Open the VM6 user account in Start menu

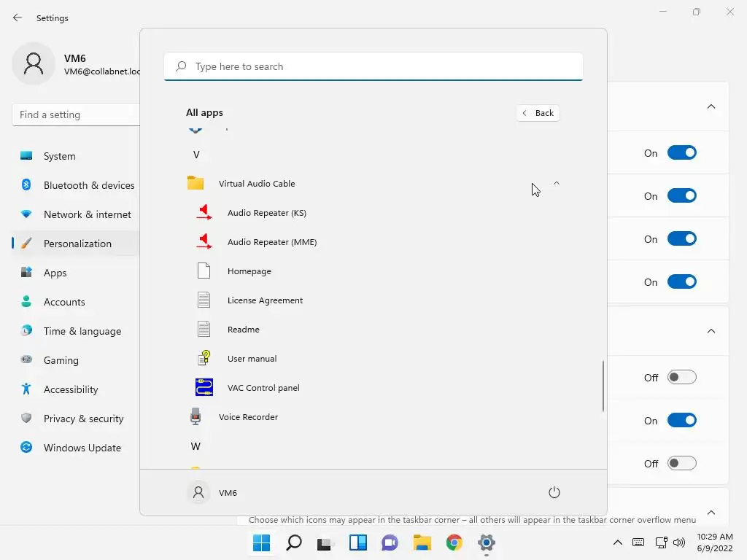click(212, 492)
